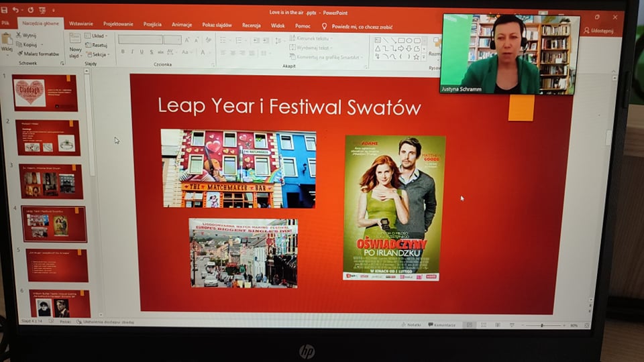This screenshot has height=362, width=644.
Task: Open the Układ layout dropdown
Action: click(x=96, y=36)
